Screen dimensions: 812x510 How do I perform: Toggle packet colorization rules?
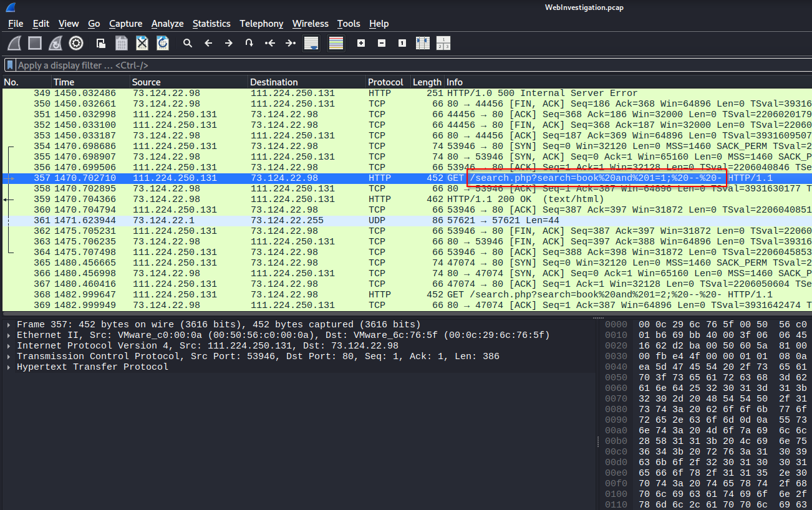coord(336,43)
